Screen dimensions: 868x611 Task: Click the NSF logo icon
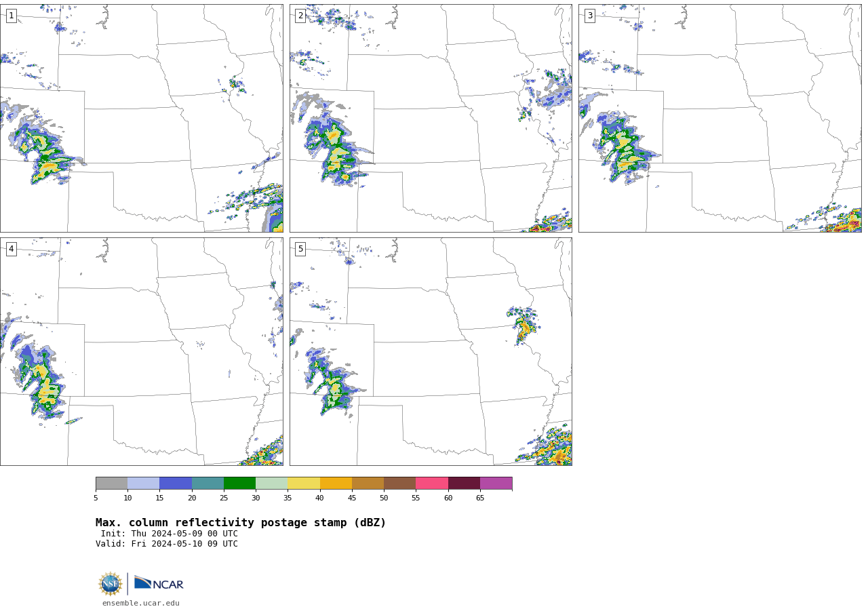(111, 584)
